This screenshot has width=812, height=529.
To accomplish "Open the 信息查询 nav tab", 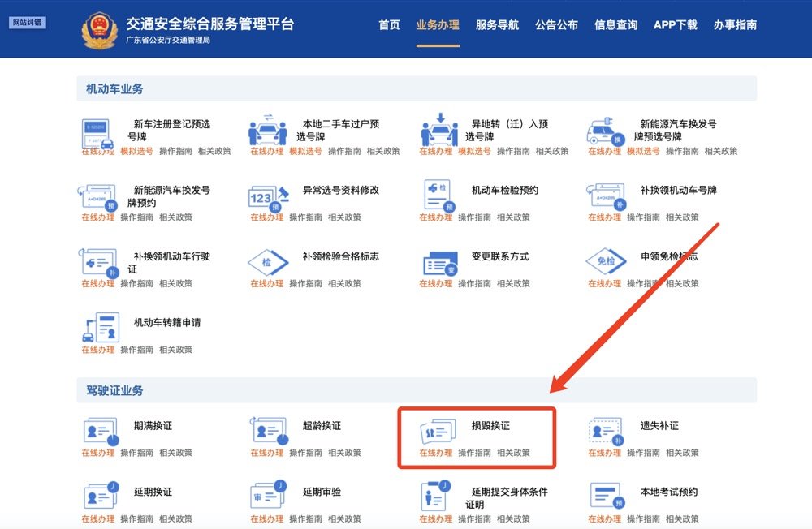I will coord(615,25).
